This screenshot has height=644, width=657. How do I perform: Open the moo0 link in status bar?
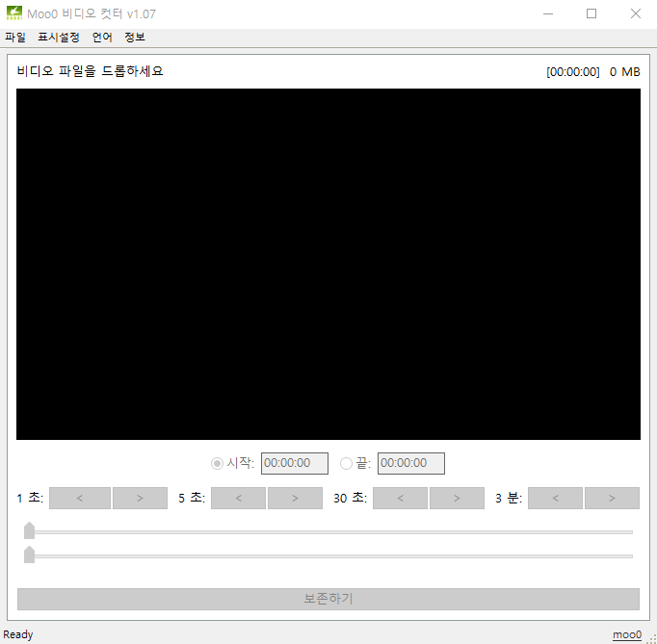[627, 634]
